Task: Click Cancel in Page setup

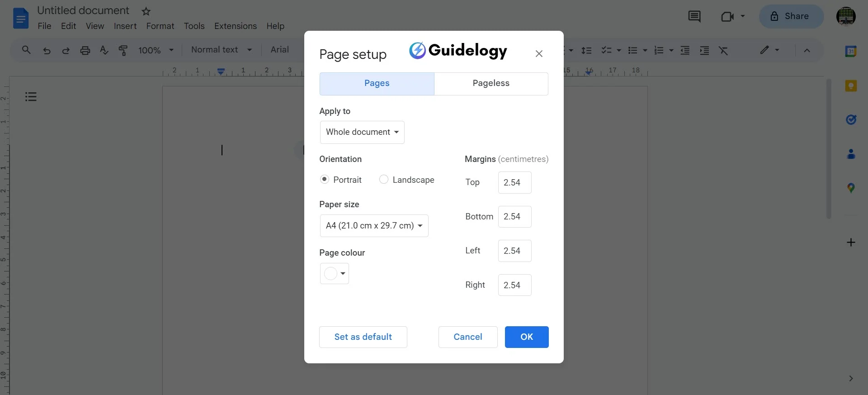Action: 468,337
